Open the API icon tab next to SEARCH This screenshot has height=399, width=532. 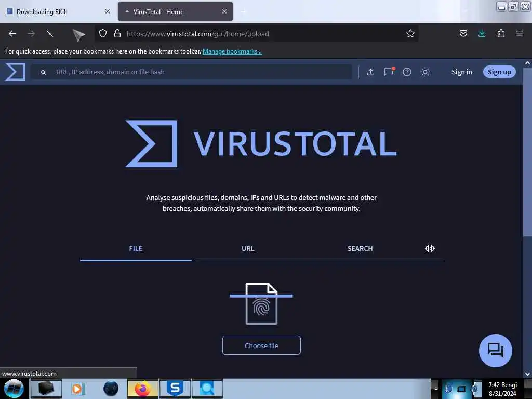pos(430,248)
